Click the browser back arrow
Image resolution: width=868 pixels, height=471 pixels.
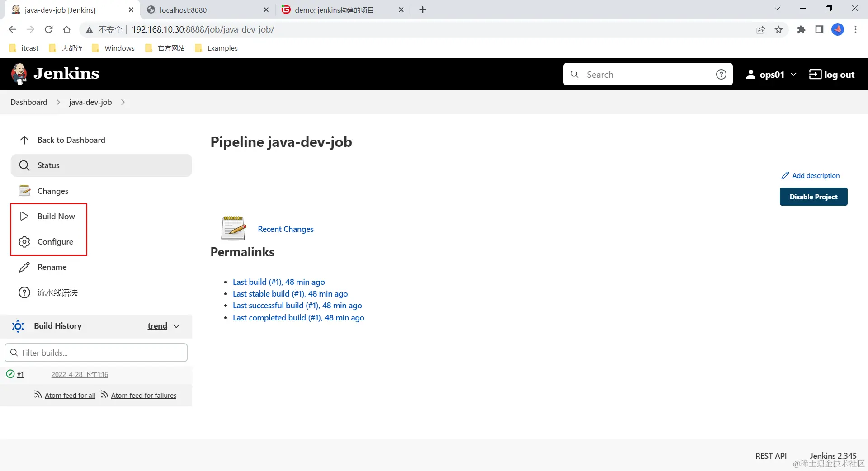click(x=12, y=29)
